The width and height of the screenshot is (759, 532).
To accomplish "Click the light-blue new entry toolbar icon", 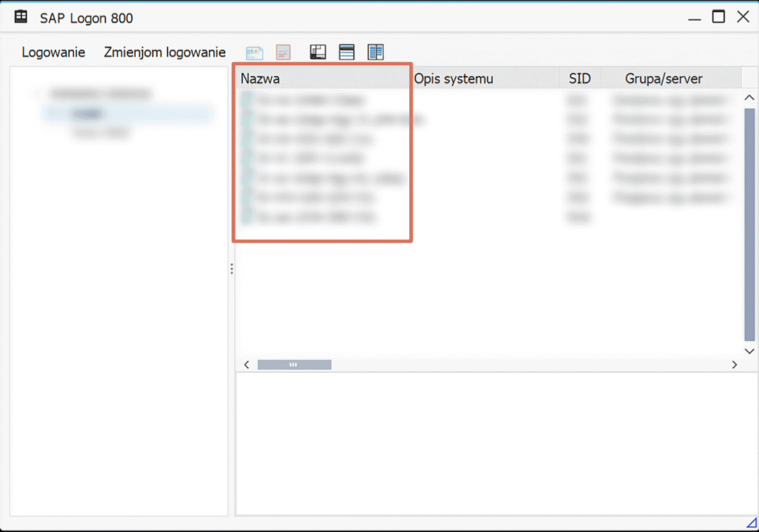I will [255, 53].
